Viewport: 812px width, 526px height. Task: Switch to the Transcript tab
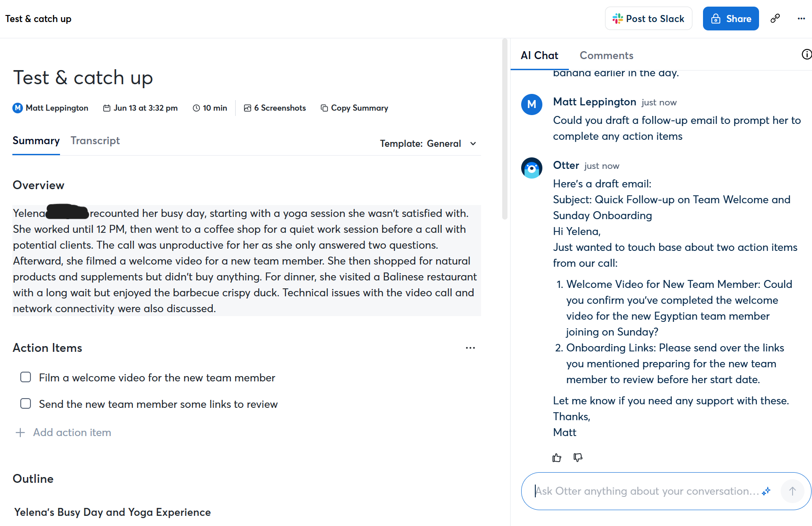(x=95, y=141)
